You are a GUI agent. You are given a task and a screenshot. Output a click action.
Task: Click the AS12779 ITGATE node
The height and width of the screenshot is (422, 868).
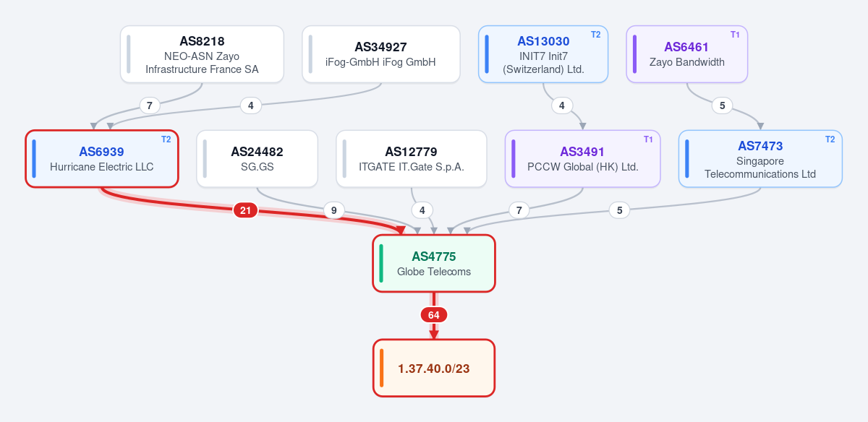(x=412, y=159)
